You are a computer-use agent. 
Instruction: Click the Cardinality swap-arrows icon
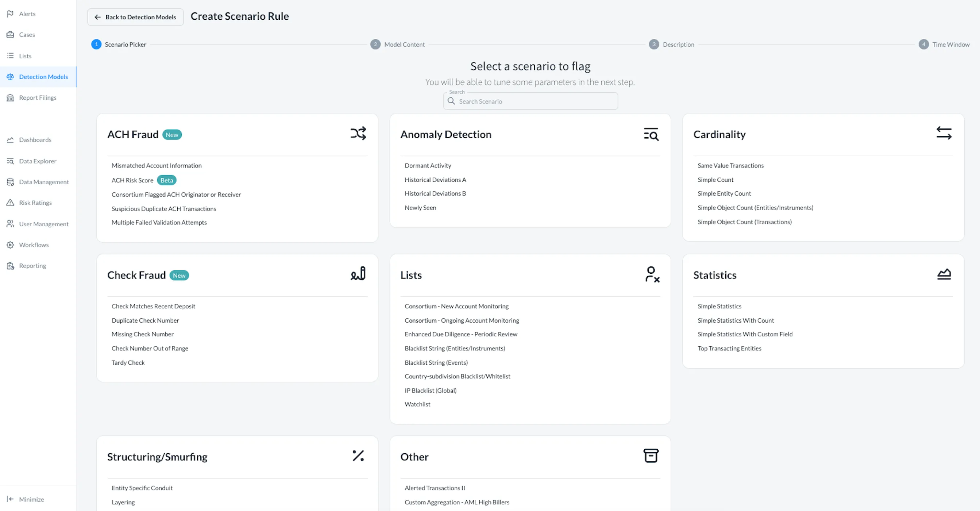(944, 133)
